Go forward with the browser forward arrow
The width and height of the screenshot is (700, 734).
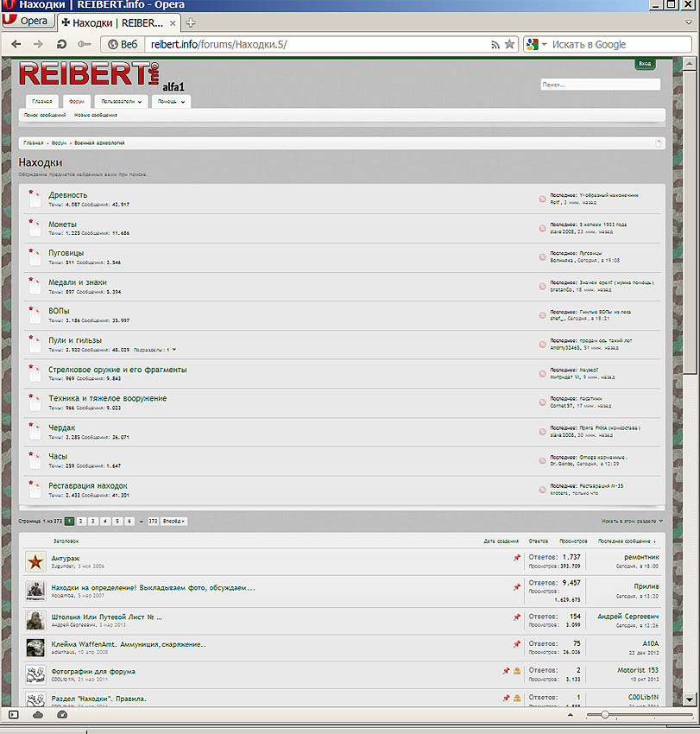point(38,44)
